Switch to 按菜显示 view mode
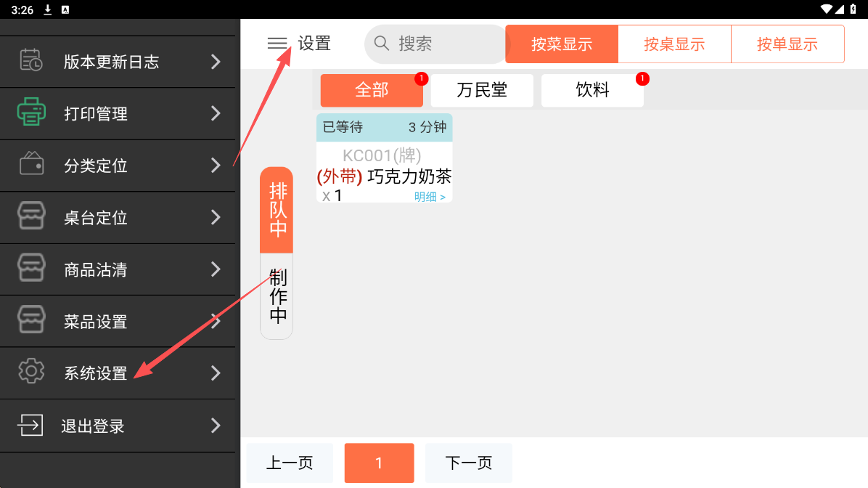This screenshot has height=488, width=868. tap(562, 44)
